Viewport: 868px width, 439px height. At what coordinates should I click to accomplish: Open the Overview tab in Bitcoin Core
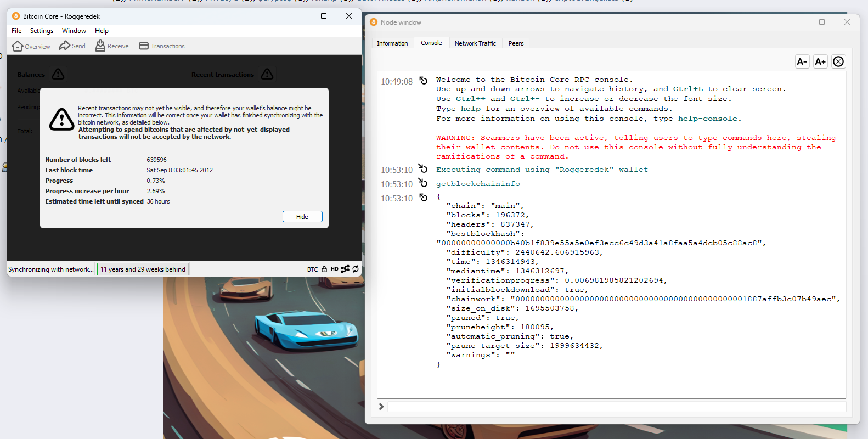tap(31, 46)
